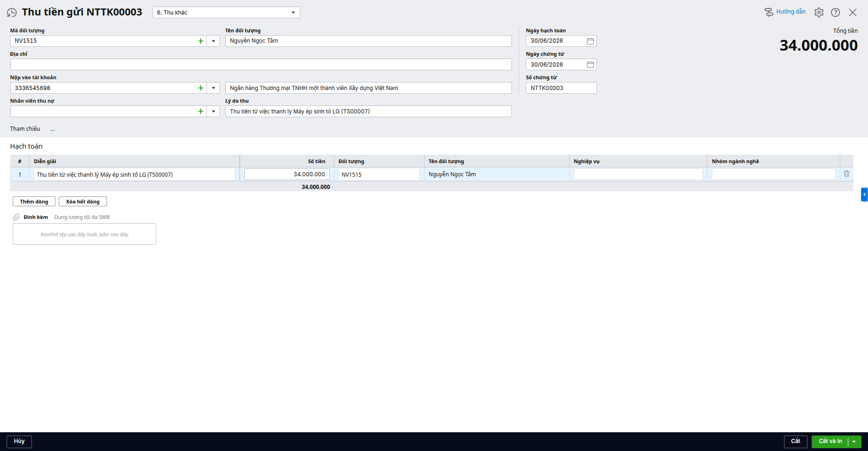The height and width of the screenshot is (451, 868).
Task: Click the Xóa hết dòng button
Action: tap(83, 202)
